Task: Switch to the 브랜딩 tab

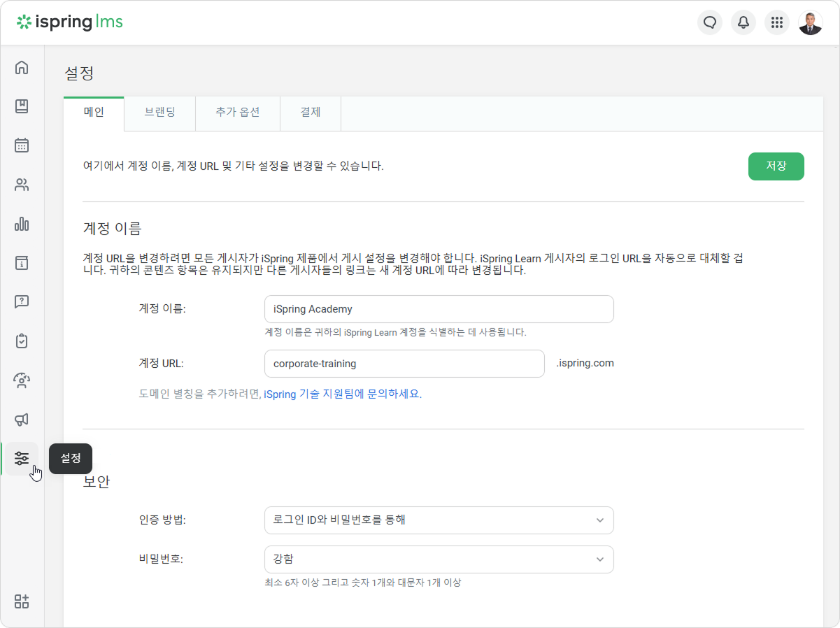Action: (x=160, y=113)
